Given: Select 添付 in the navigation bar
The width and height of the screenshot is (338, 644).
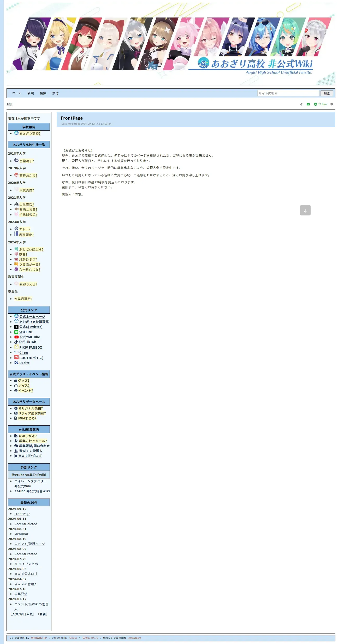Looking at the screenshot, I should click(x=55, y=93).
